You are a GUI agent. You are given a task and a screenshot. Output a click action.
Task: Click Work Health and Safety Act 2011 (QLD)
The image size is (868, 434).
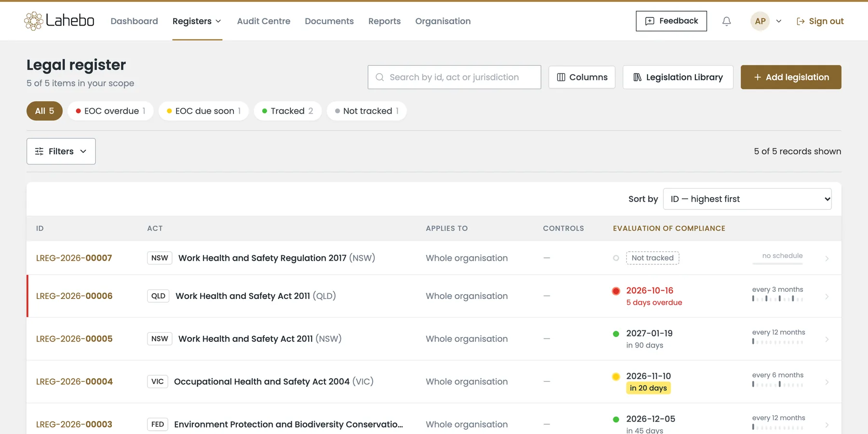(x=256, y=296)
